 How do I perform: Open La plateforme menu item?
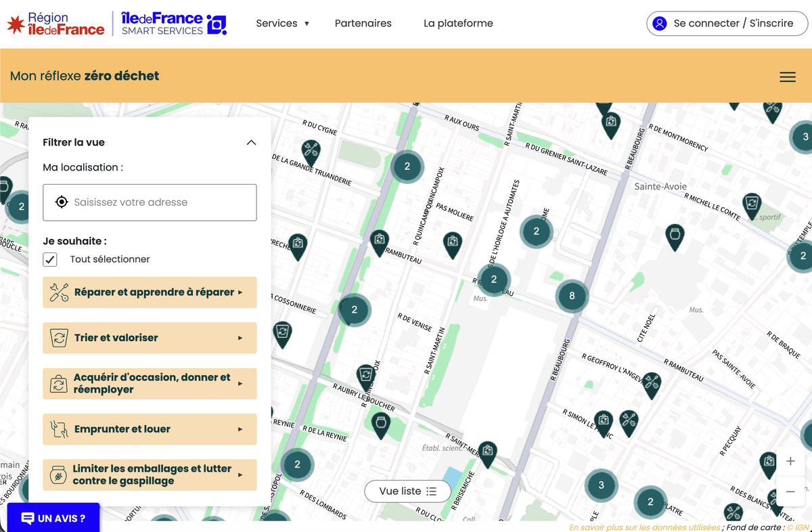click(x=458, y=23)
